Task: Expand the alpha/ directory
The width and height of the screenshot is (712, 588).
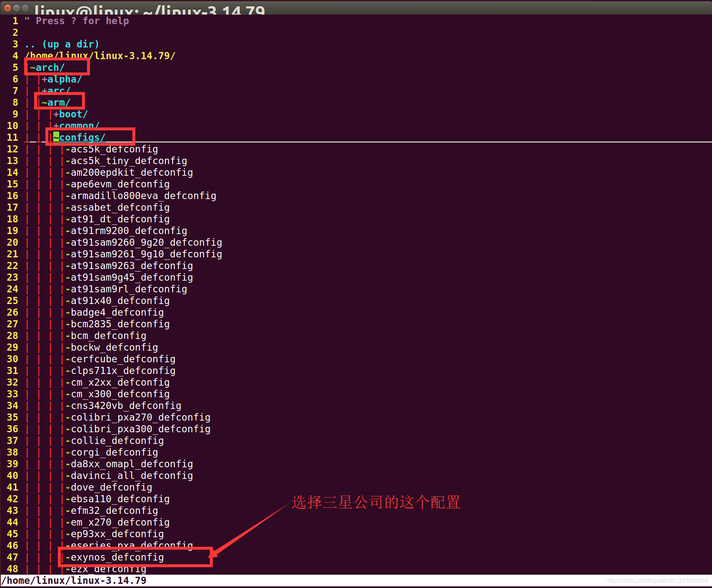Action: tap(62, 79)
